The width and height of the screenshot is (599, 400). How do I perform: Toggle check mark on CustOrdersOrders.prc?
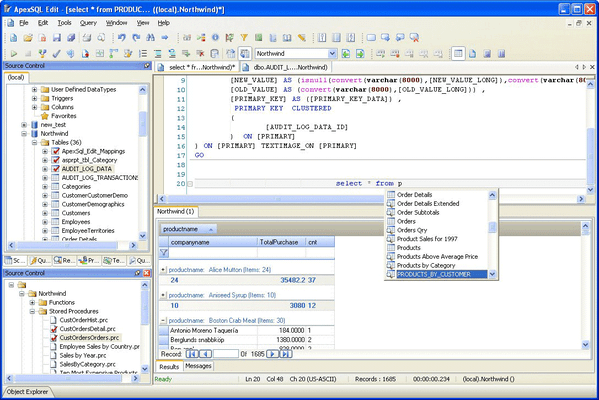54,338
